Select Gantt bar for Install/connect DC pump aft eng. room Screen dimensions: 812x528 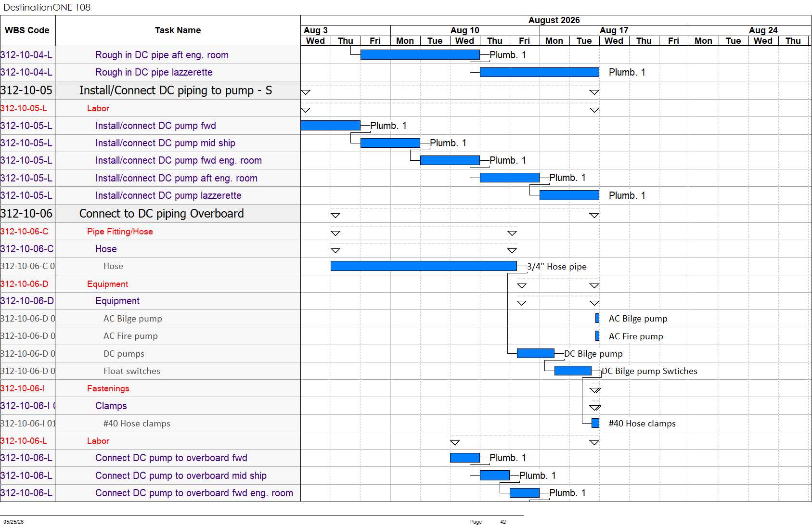pos(510,178)
